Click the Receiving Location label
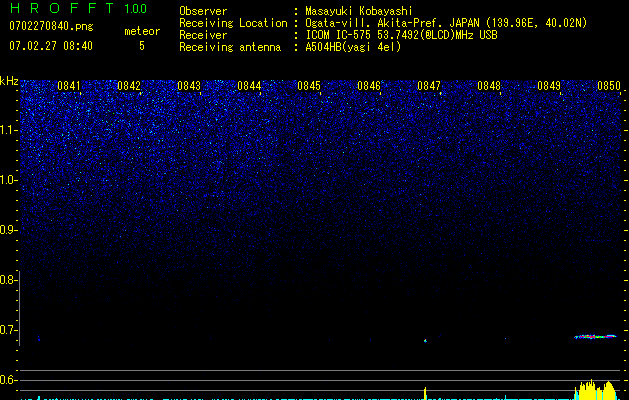 point(233,24)
